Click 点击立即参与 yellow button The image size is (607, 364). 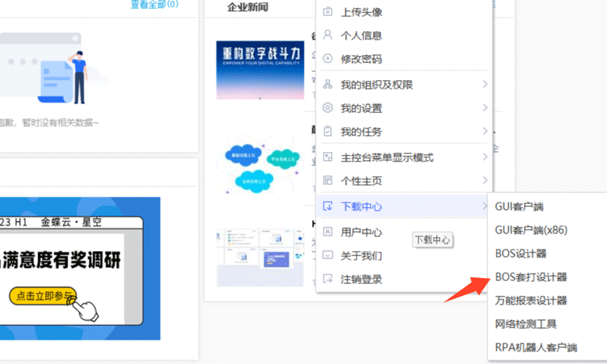43,296
